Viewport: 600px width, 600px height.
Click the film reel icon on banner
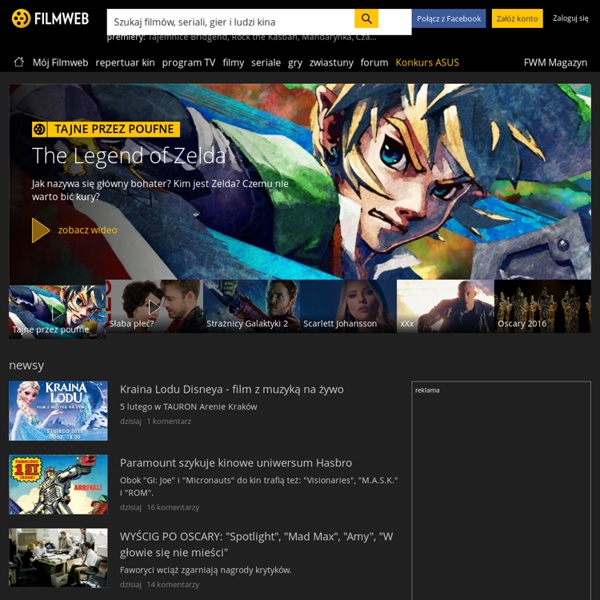click(x=39, y=129)
